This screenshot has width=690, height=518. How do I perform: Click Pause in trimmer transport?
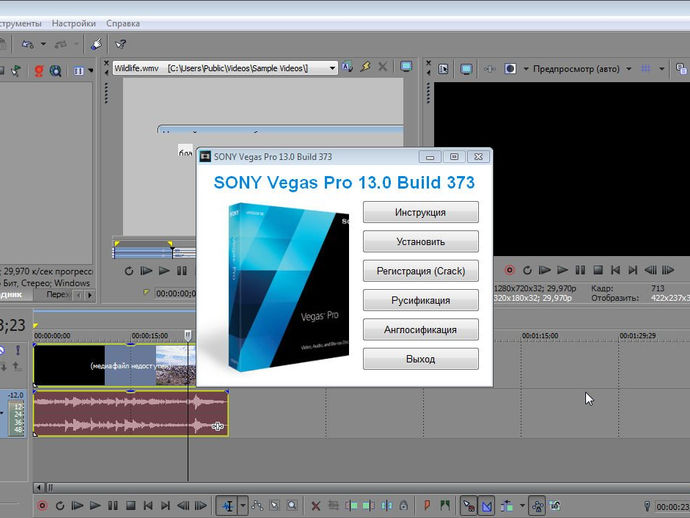click(181, 271)
